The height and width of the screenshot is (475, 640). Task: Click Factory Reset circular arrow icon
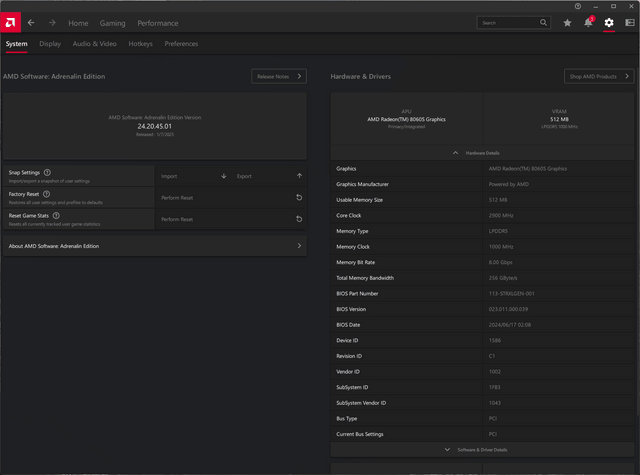click(299, 198)
